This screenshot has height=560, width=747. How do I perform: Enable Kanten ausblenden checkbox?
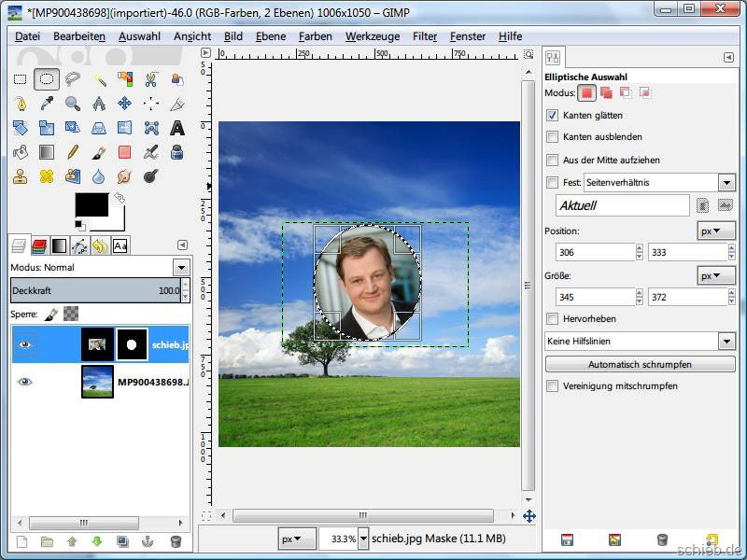(553, 137)
